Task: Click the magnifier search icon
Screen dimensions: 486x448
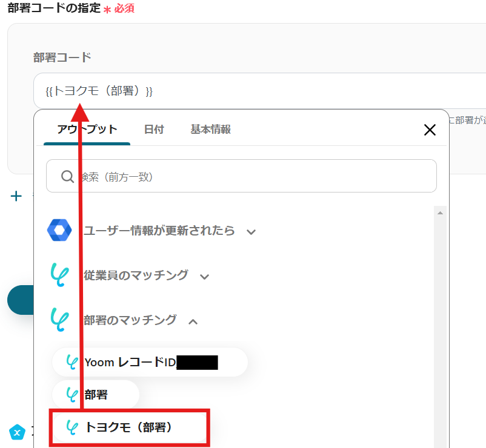Action: 67,177
